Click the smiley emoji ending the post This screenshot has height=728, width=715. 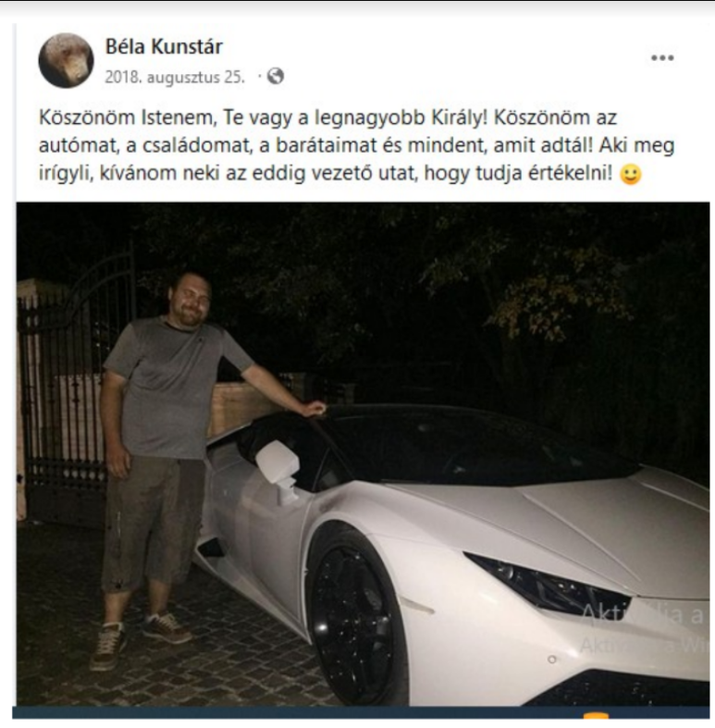click(x=631, y=175)
